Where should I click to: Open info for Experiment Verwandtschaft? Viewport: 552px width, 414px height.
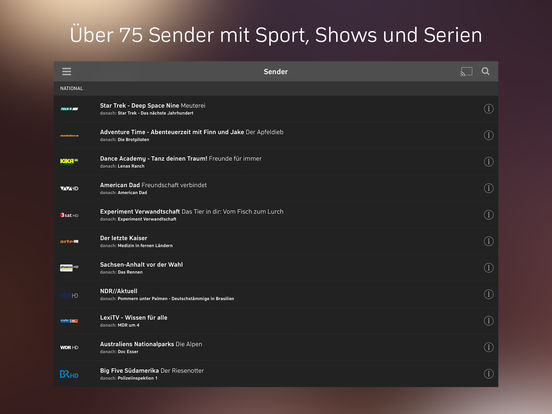(x=488, y=215)
